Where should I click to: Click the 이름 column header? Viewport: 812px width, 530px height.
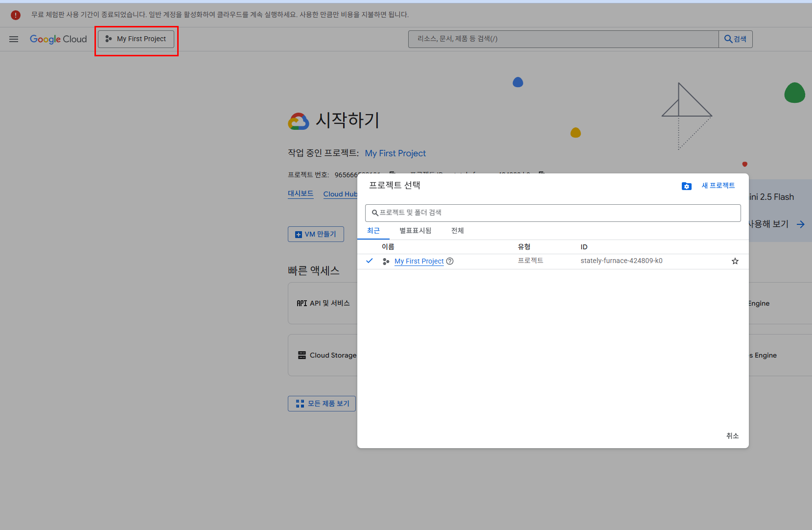(388, 247)
